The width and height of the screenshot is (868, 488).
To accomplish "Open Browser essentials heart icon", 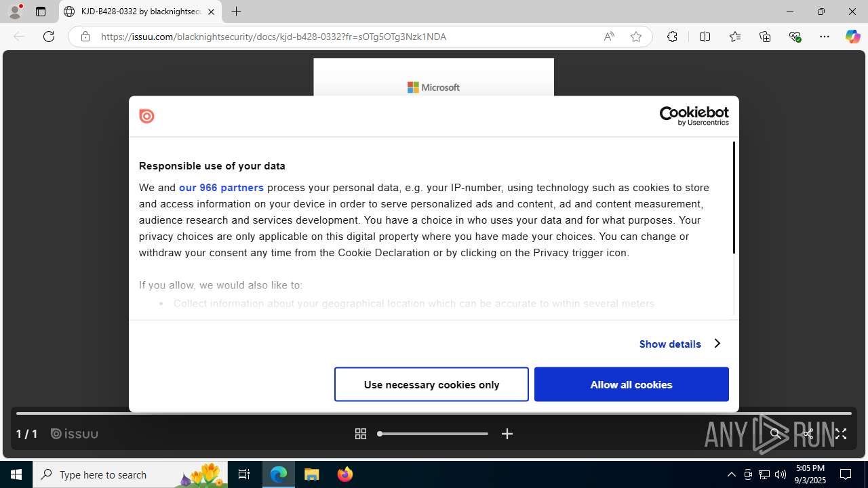I will 795,37.
